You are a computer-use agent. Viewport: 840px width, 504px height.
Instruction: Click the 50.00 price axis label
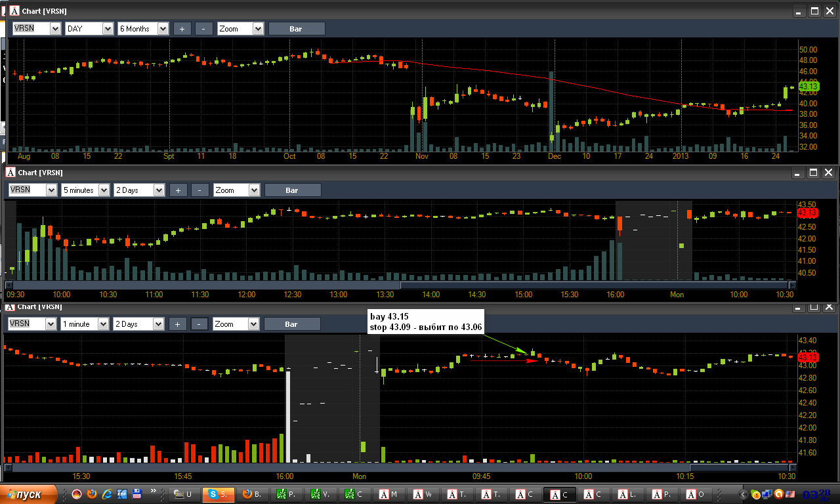tap(808, 50)
